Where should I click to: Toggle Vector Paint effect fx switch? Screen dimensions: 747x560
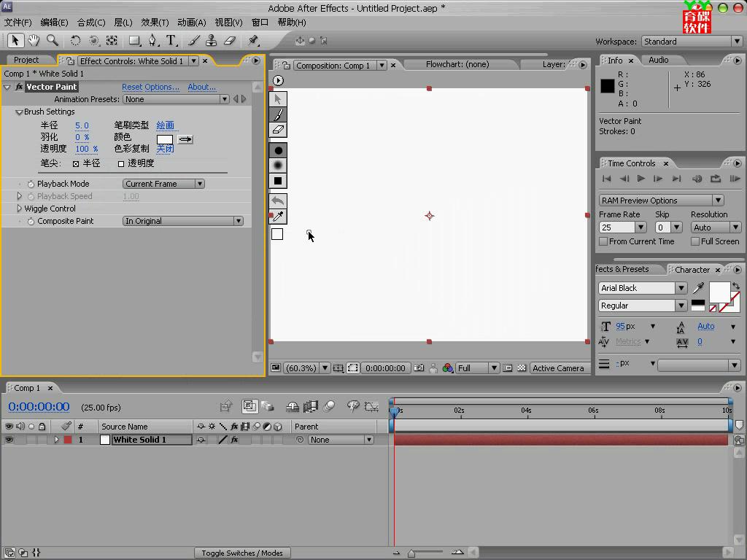[x=19, y=87]
